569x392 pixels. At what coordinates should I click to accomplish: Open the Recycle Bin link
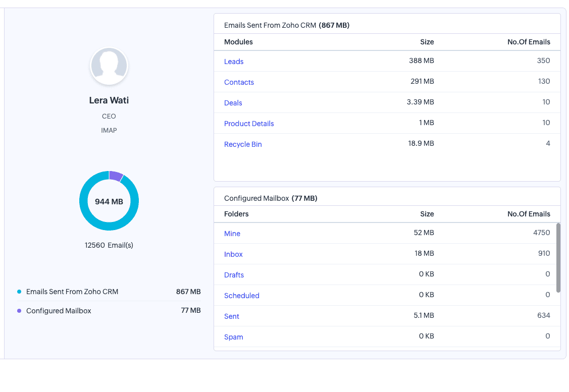[x=243, y=144]
